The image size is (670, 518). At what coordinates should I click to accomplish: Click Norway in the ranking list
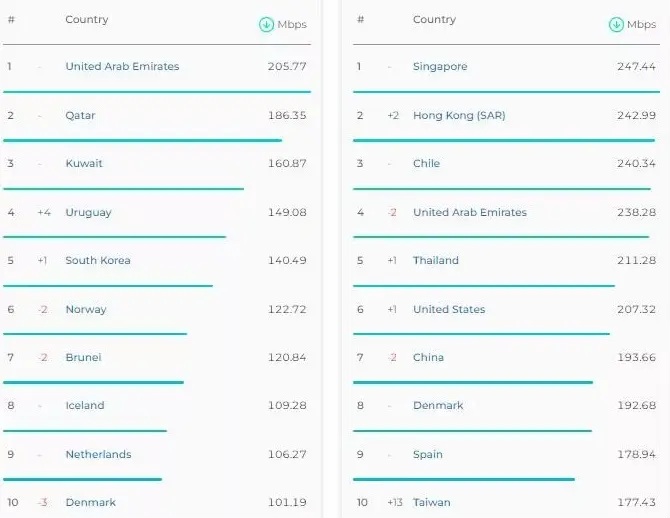click(x=86, y=310)
